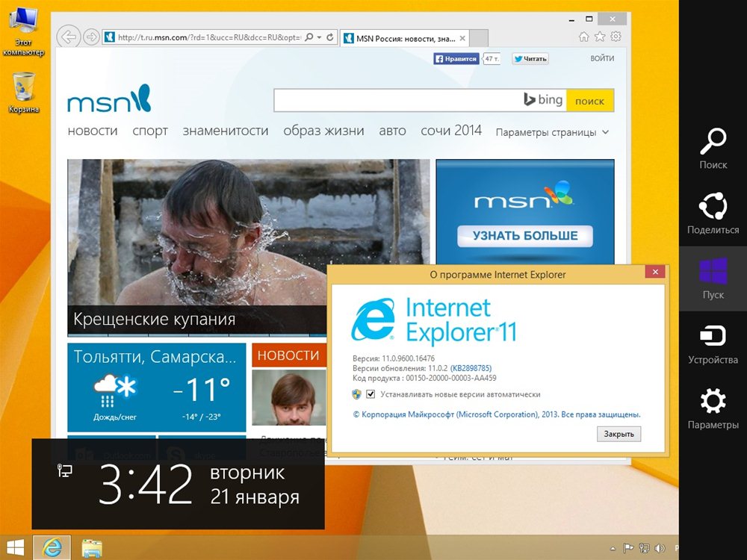Open the Устройства devices charm
The image size is (747, 560).
click(x=713, y=343)
